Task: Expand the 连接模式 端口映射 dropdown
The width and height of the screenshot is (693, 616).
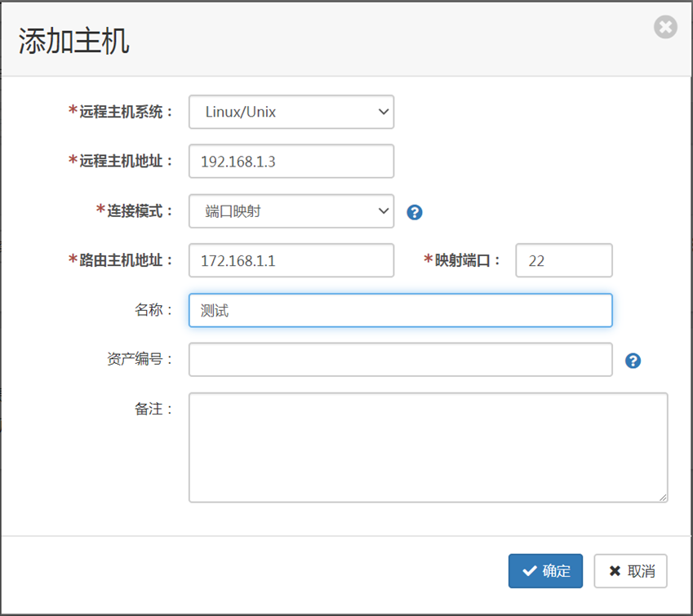Action: pyautogui.click(x=291, y=211)
